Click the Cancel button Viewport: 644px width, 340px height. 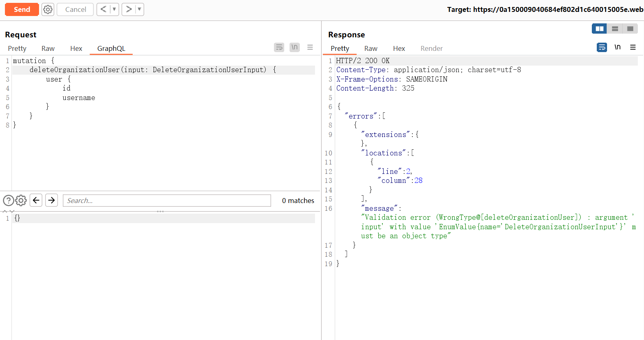coord(76,9)
